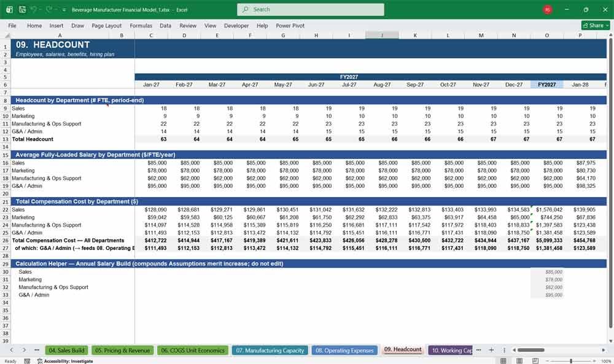Click the ellipsis for later sheet tabs
614x364 pixels.
(x=478, y=350)
